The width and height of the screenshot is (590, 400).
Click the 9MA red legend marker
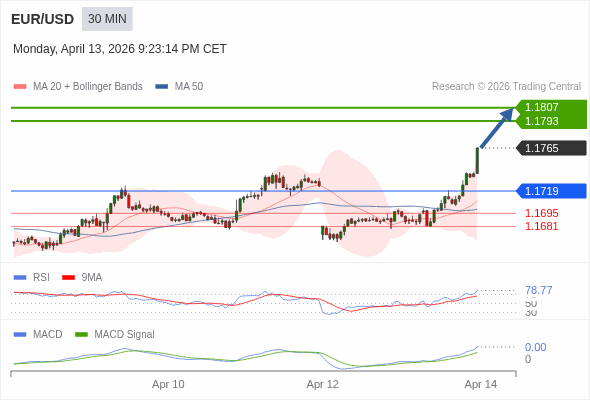coord(68,278)
